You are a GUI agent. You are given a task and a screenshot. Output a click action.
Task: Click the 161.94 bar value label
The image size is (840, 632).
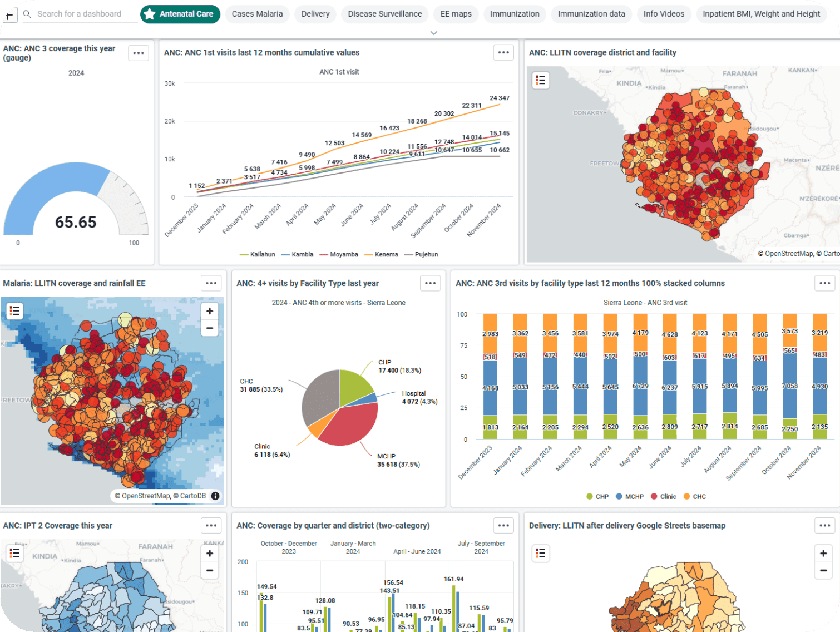point(453,579)
